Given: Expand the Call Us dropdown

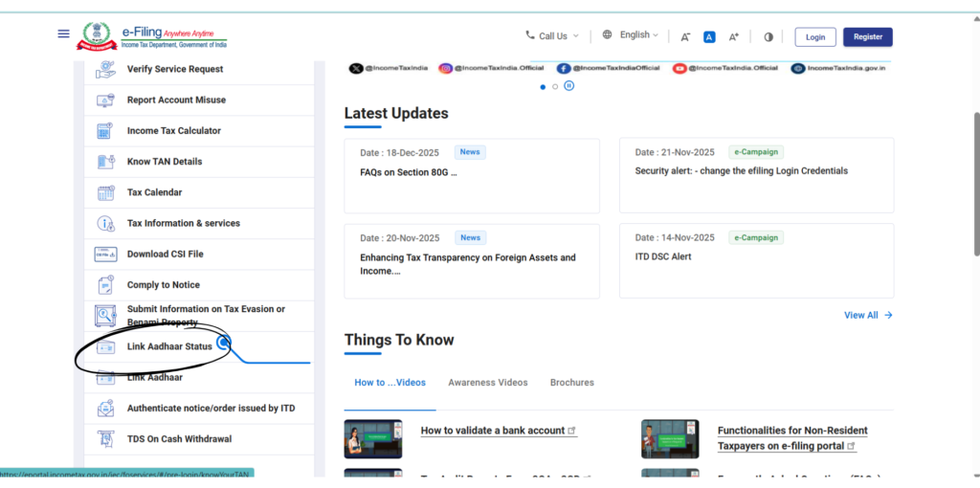Looking at the screenshot, I should click(551, 36).
